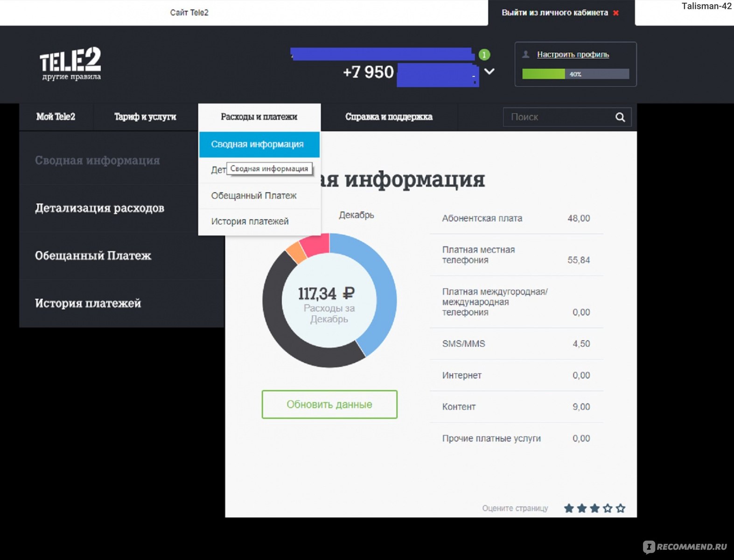The image size is (734, 560).
Task: Select Обещанный Платеж in the dropdown menu
Action: point(259,196)
